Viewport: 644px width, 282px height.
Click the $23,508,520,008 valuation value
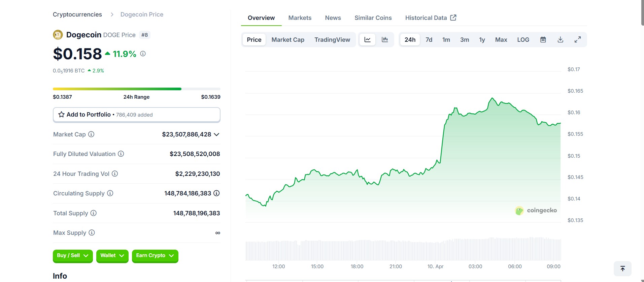195,154
